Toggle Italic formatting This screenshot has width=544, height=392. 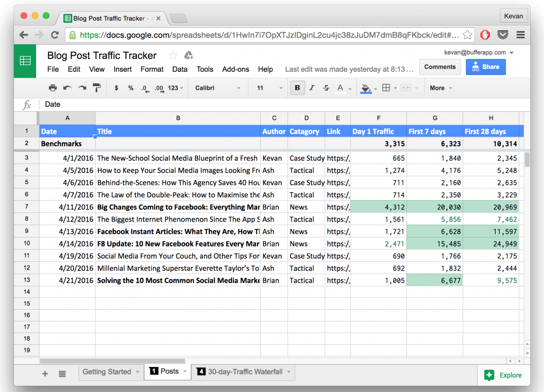(312, 88)
